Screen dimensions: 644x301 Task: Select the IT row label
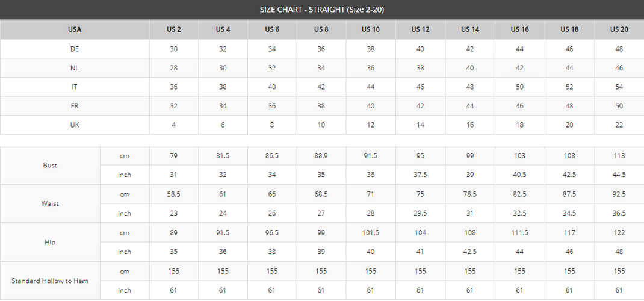pyautogui.click(x=75, y=87)
